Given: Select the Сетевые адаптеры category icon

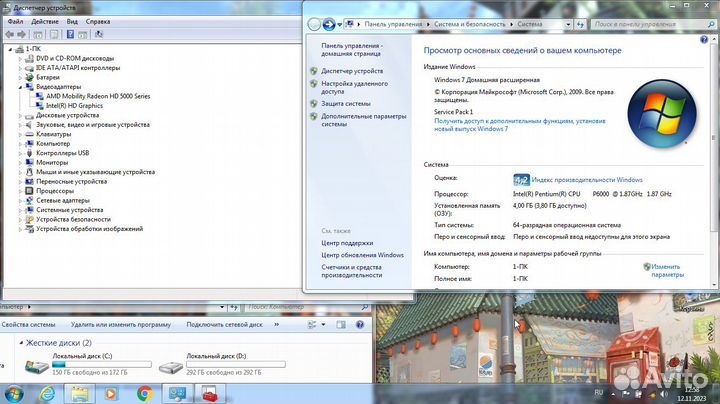Looking at the screenshot, I should 29,200.
